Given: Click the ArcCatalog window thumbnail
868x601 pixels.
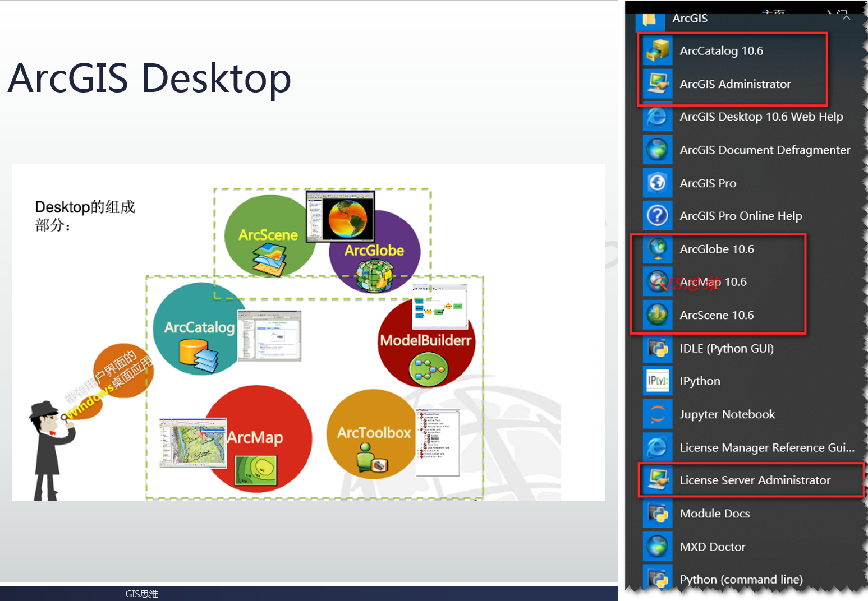Looking at the screenshot, I should [269, 335].
